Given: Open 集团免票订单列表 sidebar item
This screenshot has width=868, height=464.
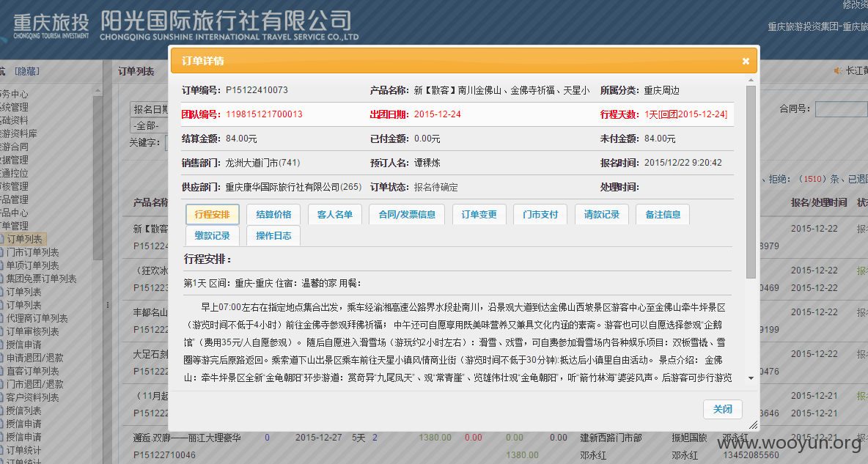Looking at the screenshot, I should coord(41,279).
